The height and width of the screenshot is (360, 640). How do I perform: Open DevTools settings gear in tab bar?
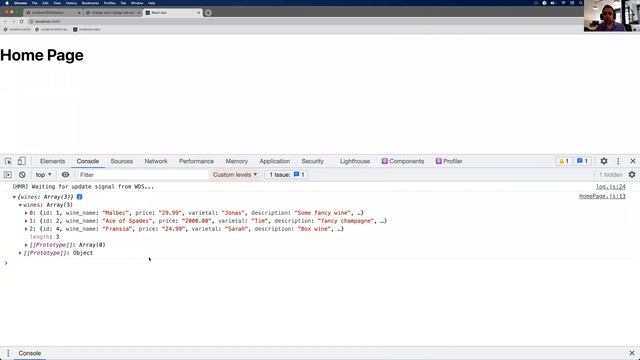tap(604, 161)
